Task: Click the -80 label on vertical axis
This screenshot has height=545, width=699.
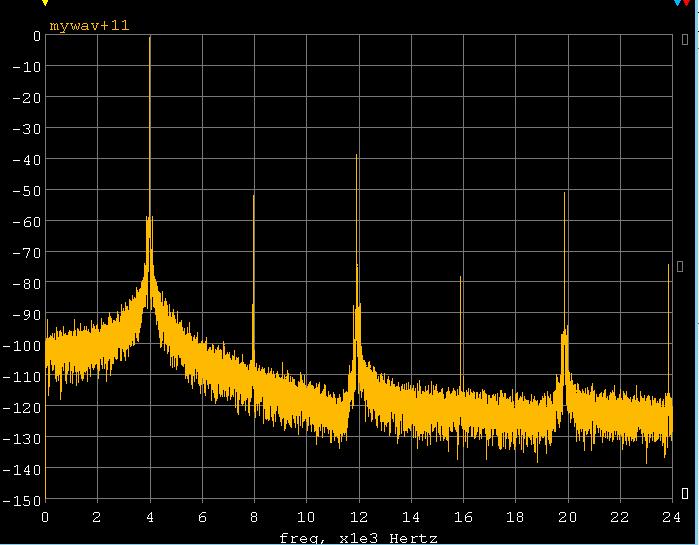Action: click(x=26, y=284)
